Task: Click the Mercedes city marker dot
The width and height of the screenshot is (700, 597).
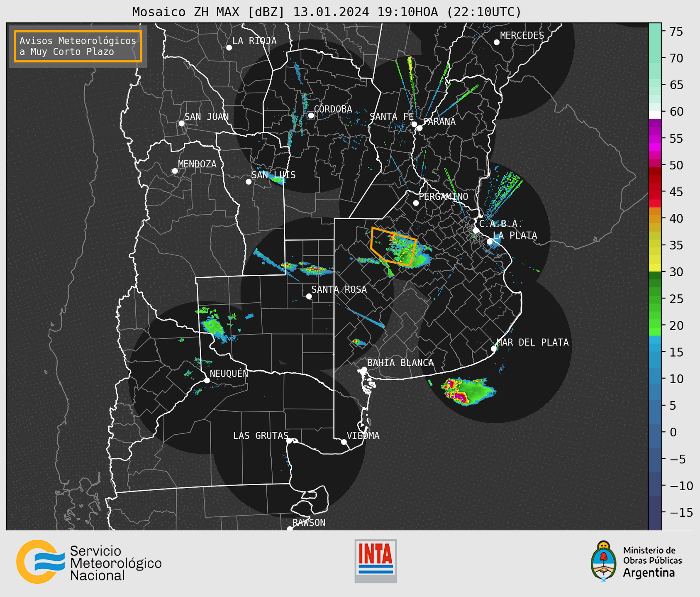Action: pyautogui.click(x=497, y=42)
